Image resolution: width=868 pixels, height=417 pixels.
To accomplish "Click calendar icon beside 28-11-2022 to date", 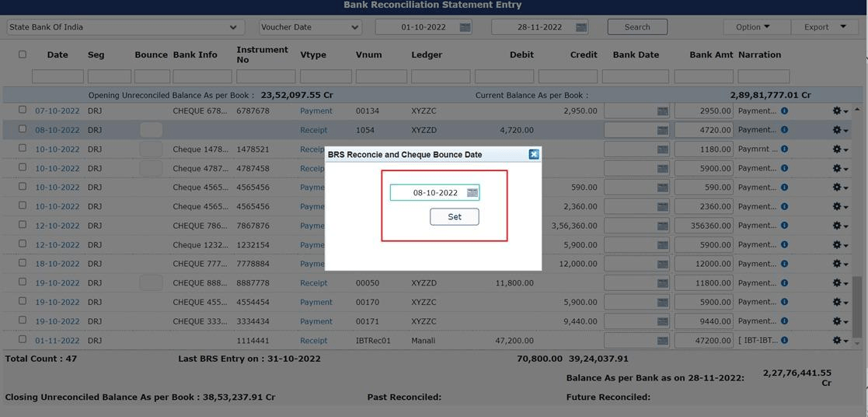I will 581,27.
